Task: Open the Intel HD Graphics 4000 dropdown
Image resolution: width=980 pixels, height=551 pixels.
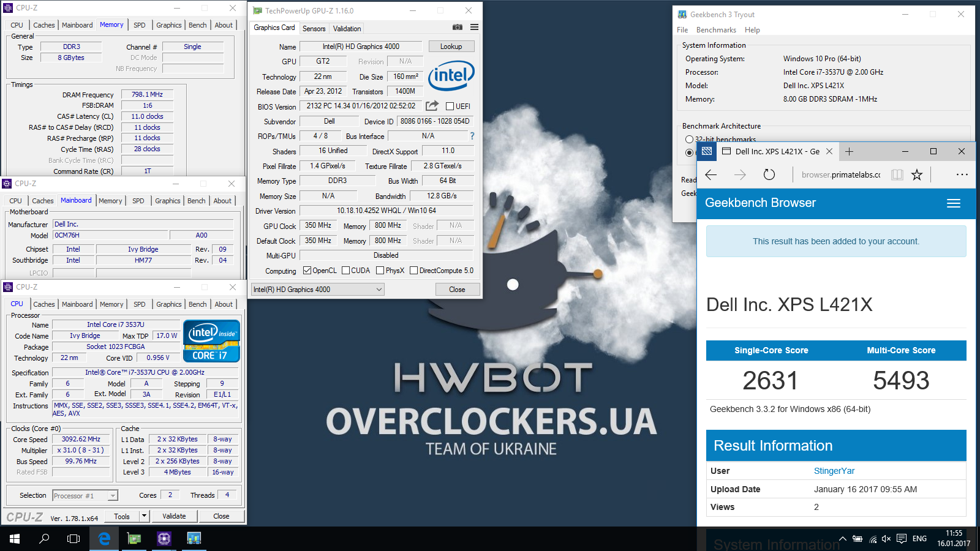Action: coord(318,290)
